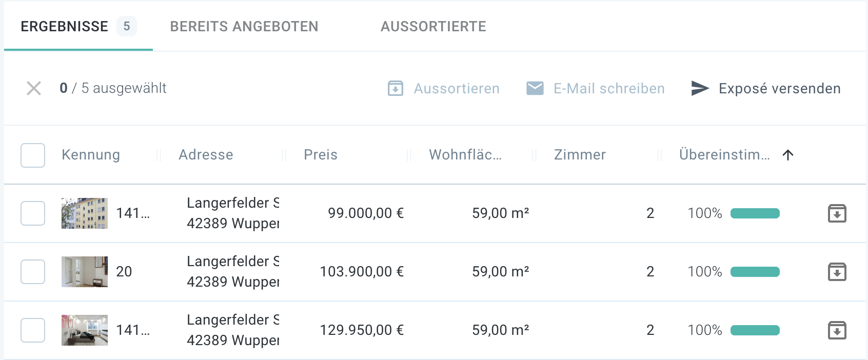Archive the 129.950,00 € listing

[837, 330]
